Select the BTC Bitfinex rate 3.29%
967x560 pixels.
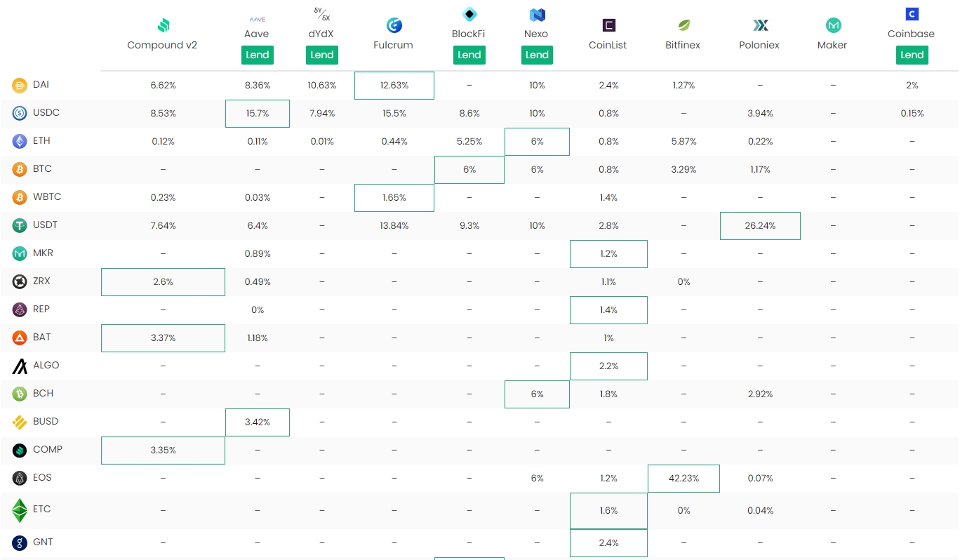(x=683, y=170)
